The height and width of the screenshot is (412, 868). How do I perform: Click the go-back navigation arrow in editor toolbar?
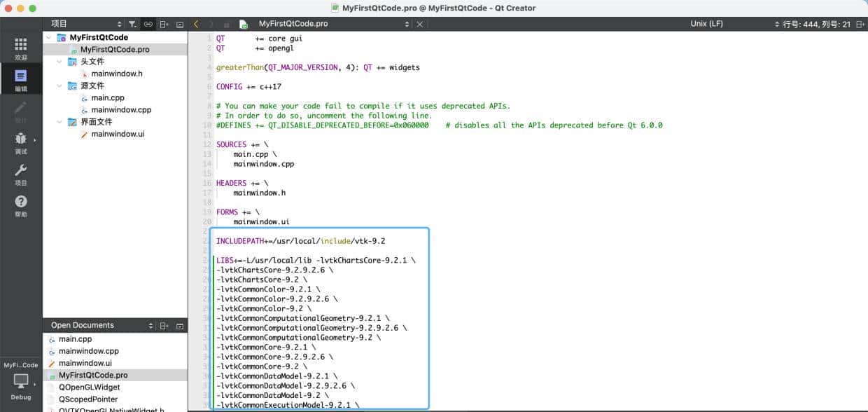coord(196,23)
